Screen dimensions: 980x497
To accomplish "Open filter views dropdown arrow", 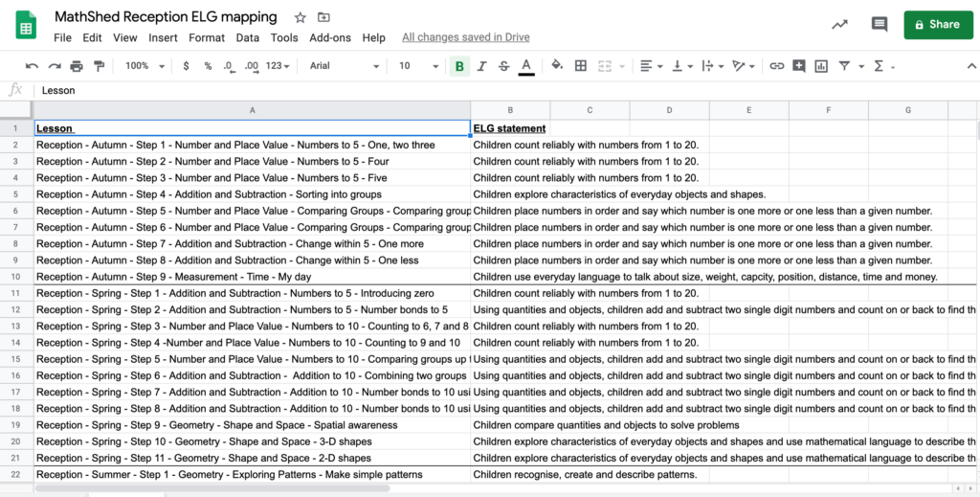I will 861,66.
